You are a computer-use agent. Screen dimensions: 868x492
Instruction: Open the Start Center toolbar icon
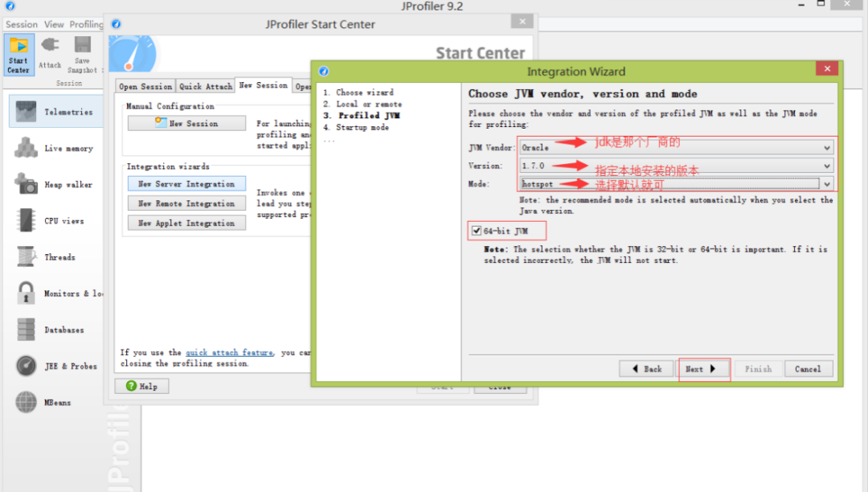point(18,54)
